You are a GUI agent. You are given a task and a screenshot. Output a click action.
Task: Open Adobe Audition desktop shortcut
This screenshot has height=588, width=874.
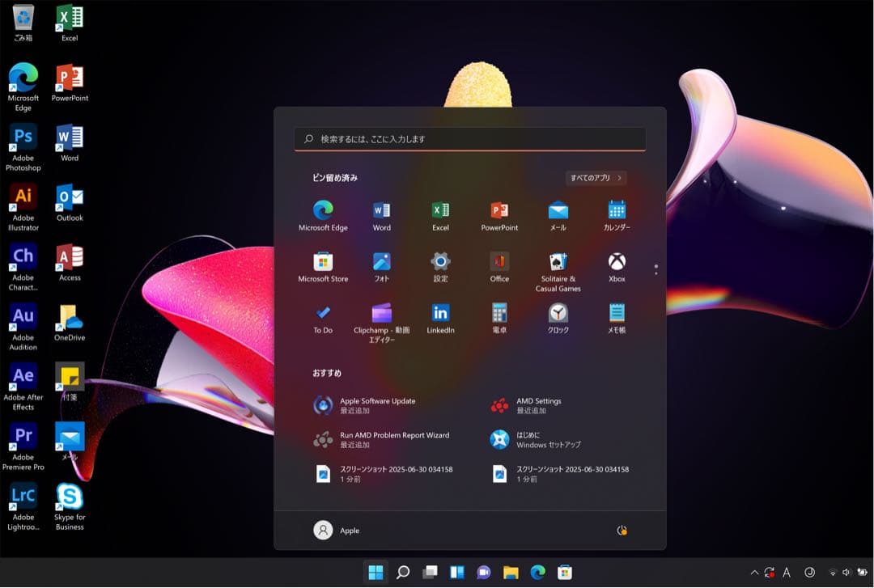click(x=23, y=318)
